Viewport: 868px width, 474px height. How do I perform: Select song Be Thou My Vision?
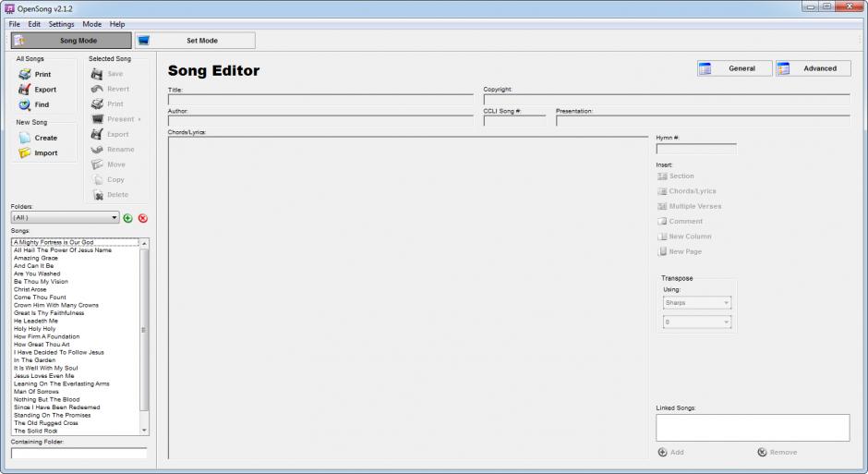[41, 282]
